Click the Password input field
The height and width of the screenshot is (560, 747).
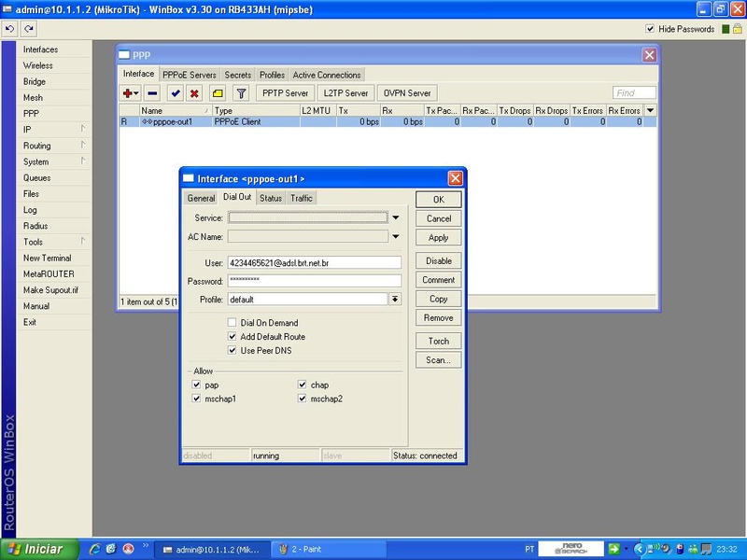(x=315, y=281)
